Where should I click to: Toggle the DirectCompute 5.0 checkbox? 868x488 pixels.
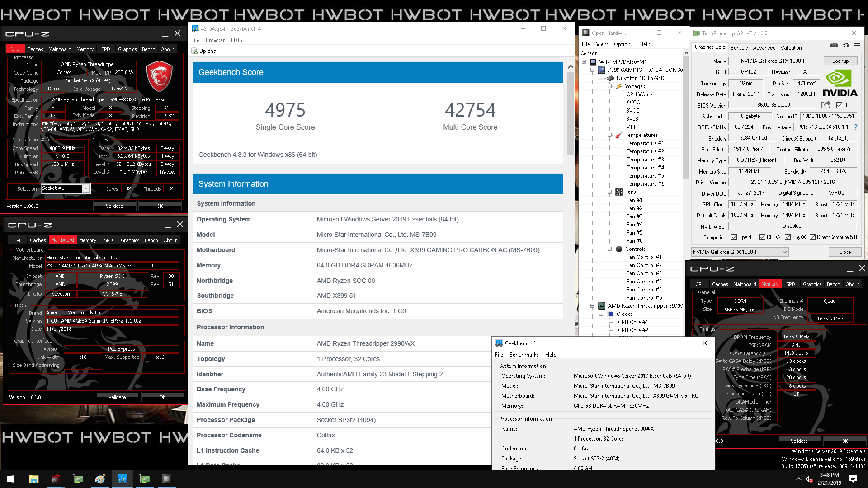(x=812, y=237)
